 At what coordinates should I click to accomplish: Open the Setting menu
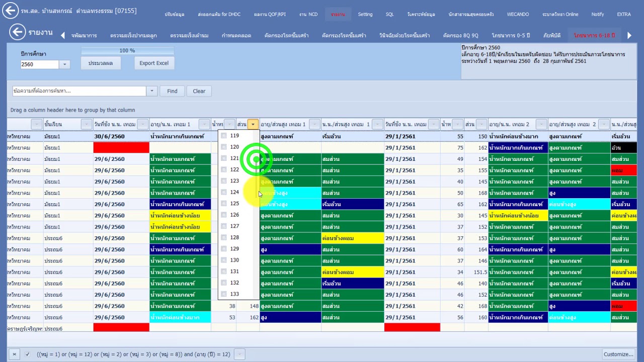tap(365, 14)
